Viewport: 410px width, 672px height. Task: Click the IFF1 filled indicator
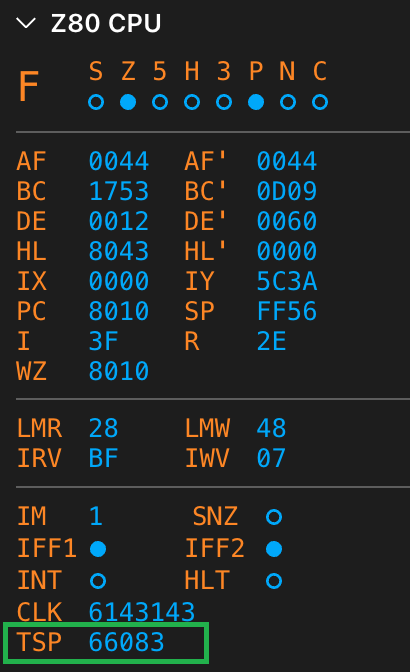click(98, 549)
